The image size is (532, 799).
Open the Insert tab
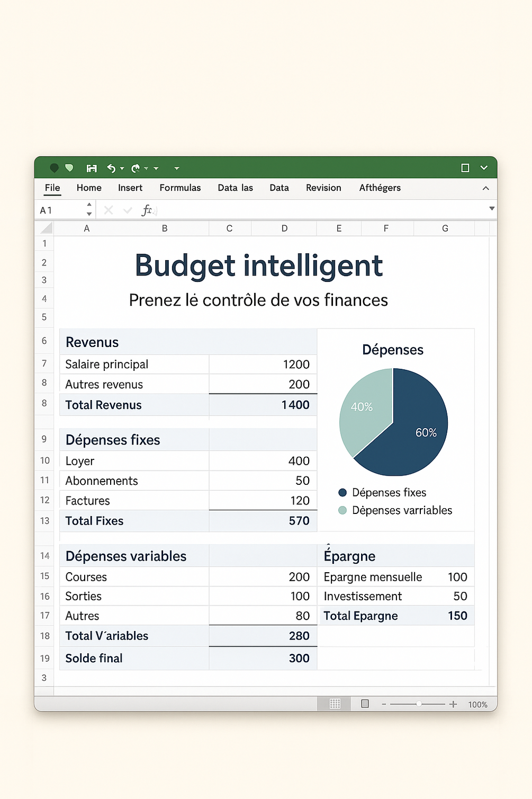click(130, 188)
